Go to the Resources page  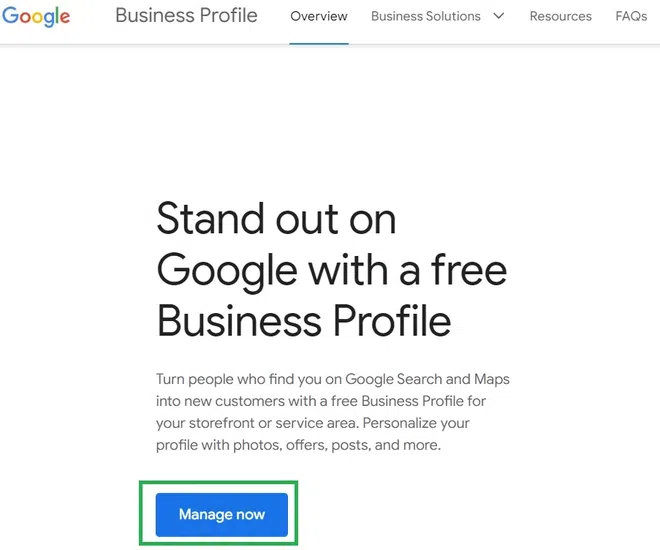pyautogui.click(x=560, y=16)
